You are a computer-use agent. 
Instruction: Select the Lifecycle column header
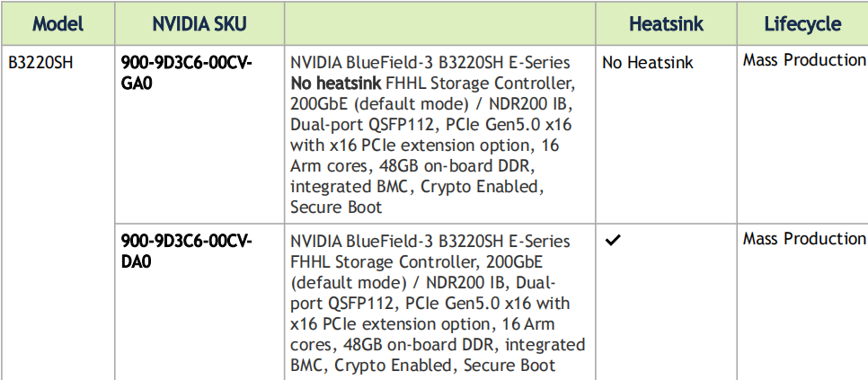[x=802, y=23]
